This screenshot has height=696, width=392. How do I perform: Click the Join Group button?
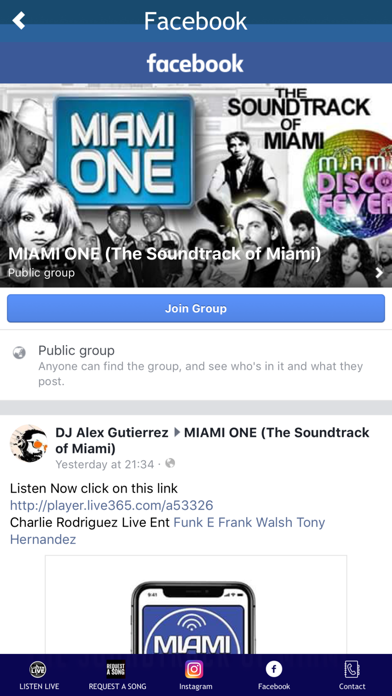pos(196,308)
